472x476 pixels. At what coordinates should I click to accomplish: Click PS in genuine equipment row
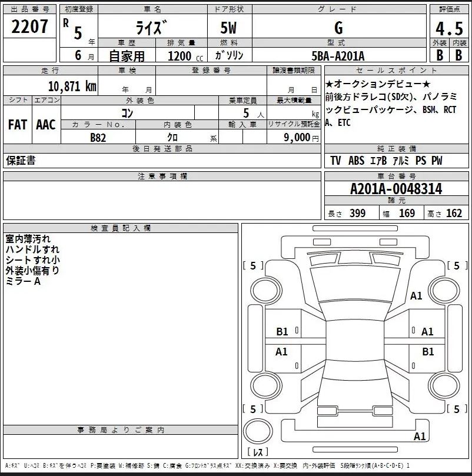[421, 161]
